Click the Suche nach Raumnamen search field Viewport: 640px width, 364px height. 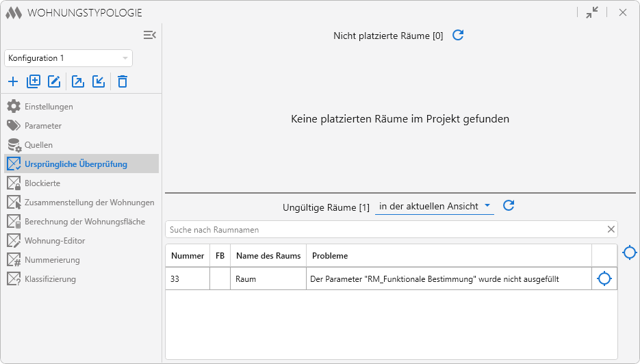coord(383,230)
